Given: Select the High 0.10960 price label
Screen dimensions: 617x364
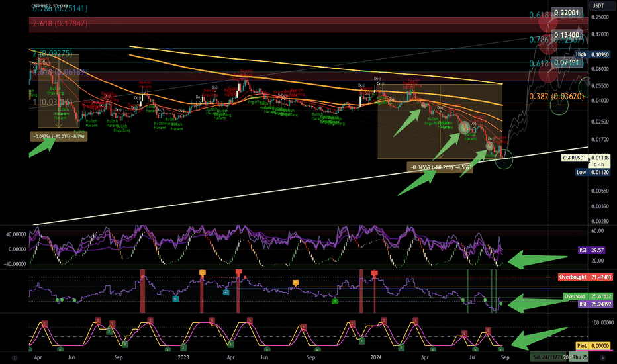Looking at the screenshot, I should (593, 54).
